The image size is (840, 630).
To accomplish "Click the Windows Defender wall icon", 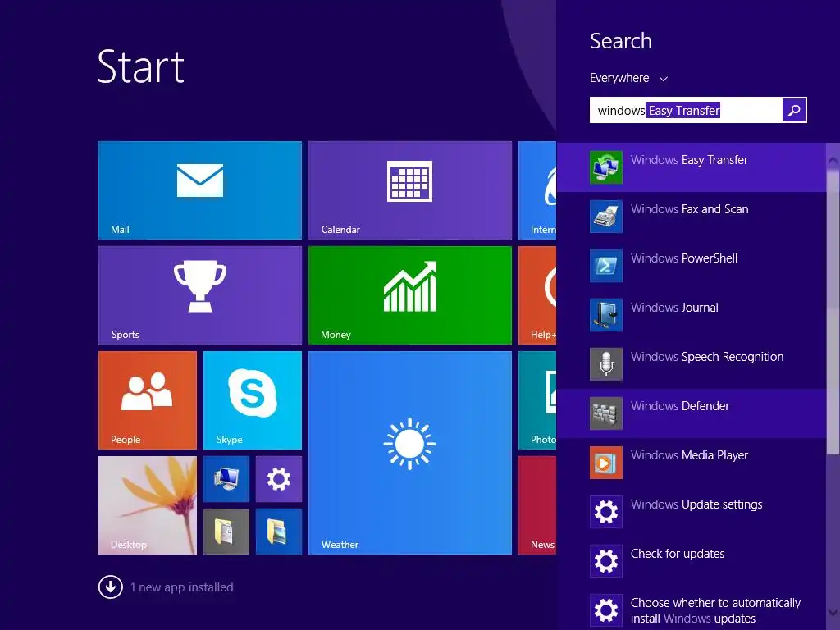I will pos(606,413).
